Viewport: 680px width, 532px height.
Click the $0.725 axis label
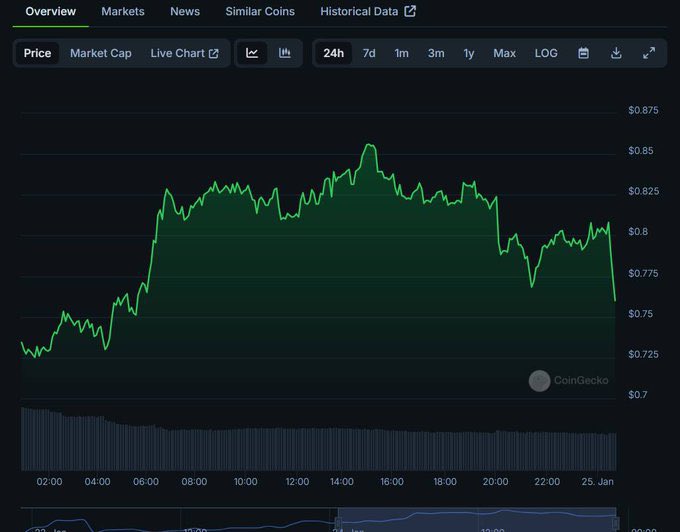click(x=643, y=354)
